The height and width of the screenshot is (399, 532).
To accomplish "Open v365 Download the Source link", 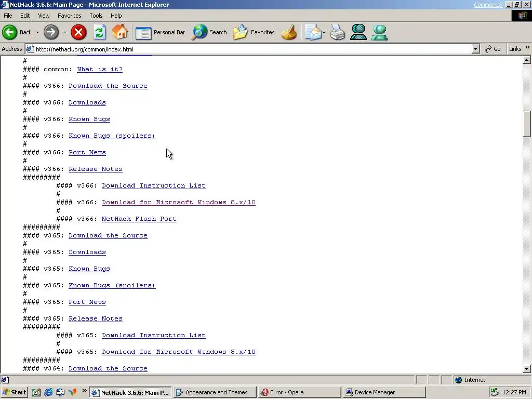I will [x=108, y=235].
